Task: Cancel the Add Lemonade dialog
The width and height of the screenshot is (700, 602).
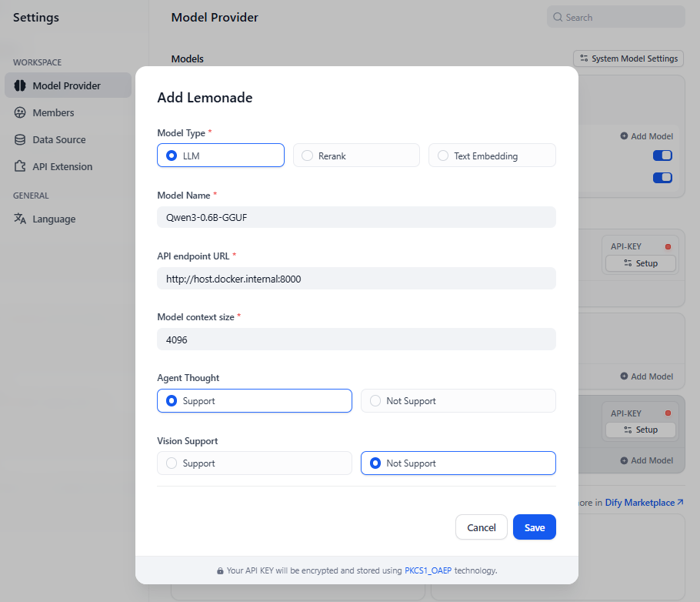Action: tap(481, 527)
